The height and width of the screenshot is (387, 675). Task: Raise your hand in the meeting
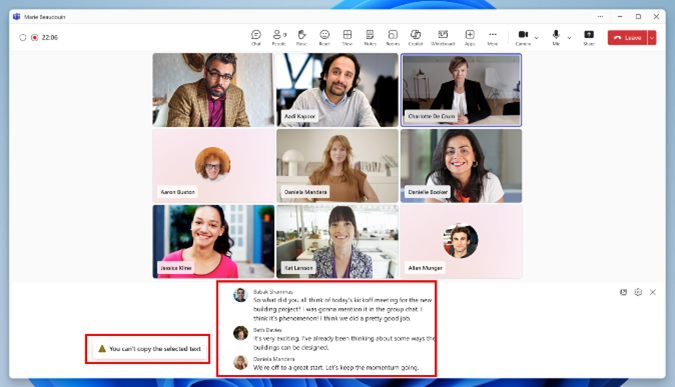[x=302, y=37]
